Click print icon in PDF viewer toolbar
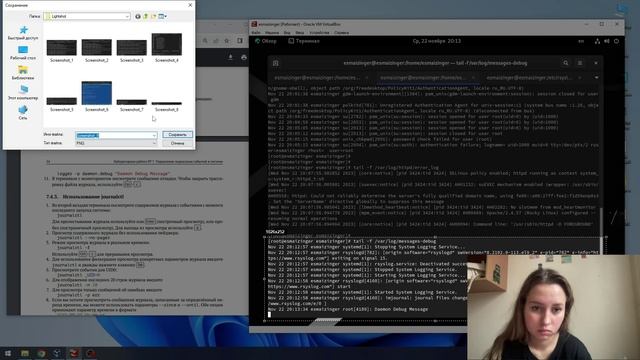Image resolution: width=640 pixels, height=360 pixels. coord(244,58)
